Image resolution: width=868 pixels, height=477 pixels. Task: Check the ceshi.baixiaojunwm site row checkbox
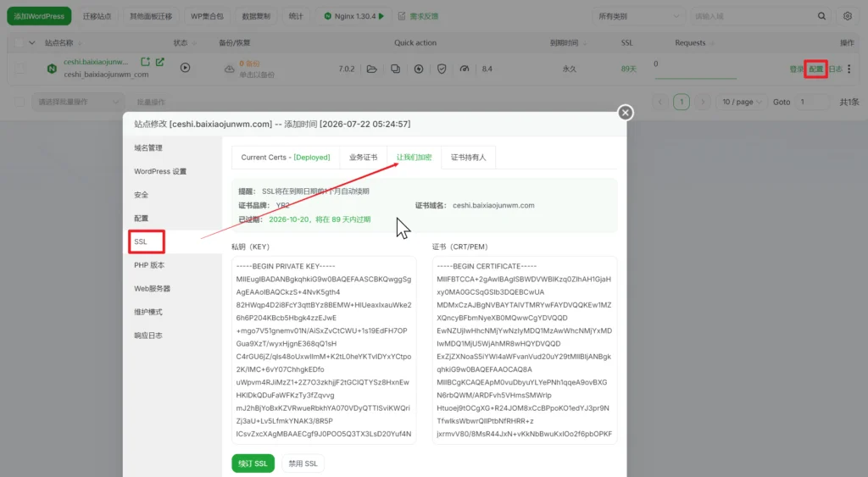tap(20, 68)
